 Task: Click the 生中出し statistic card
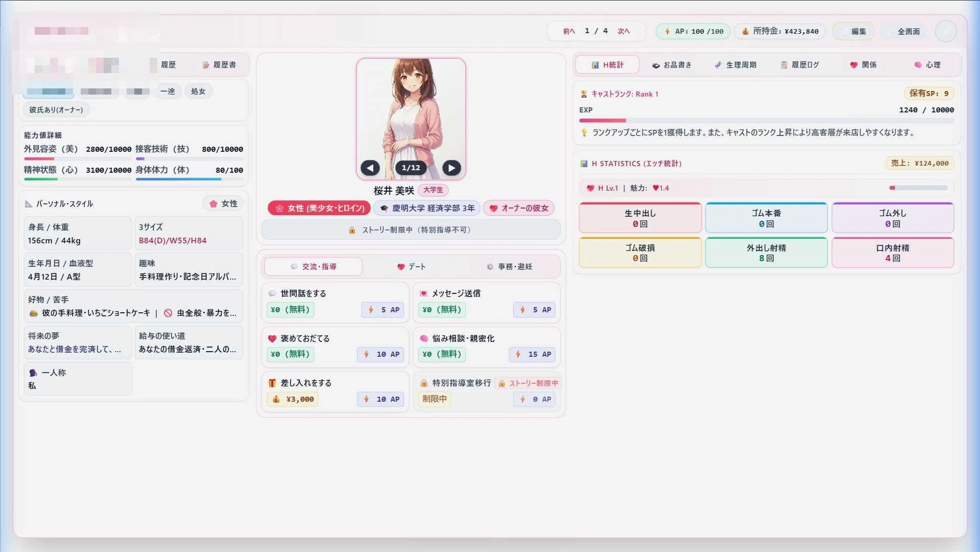click(640, 218)
